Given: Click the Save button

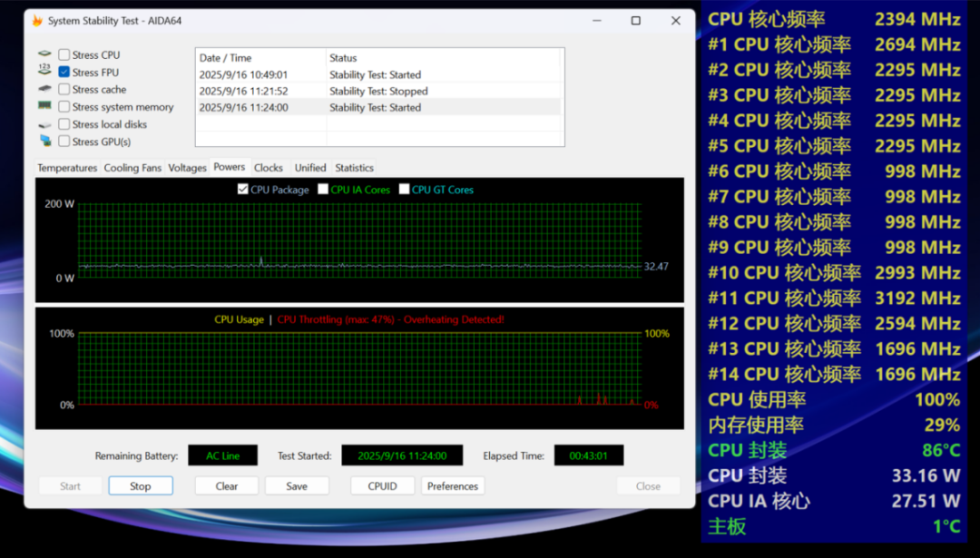Looking at the screenshot, I should click(x=296, y=486).
